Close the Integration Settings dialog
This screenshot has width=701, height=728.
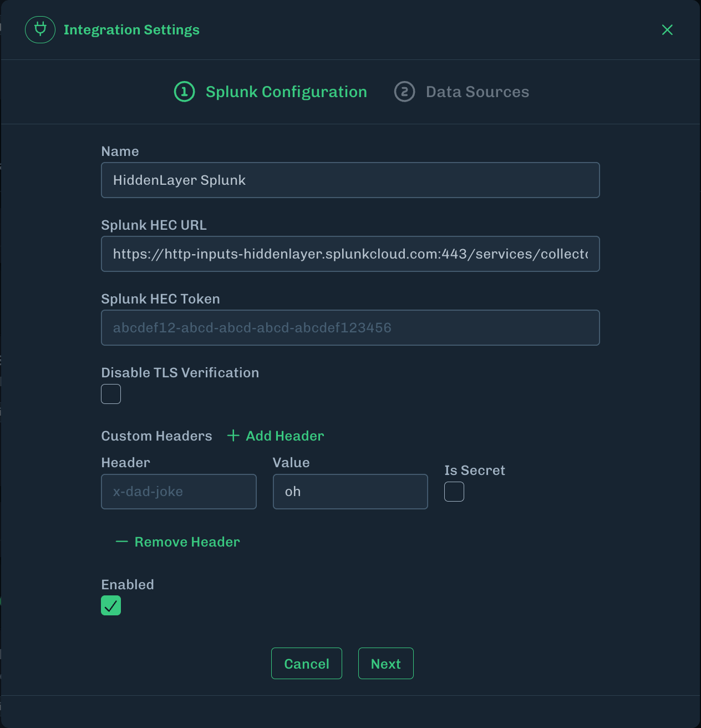[667, 30]
